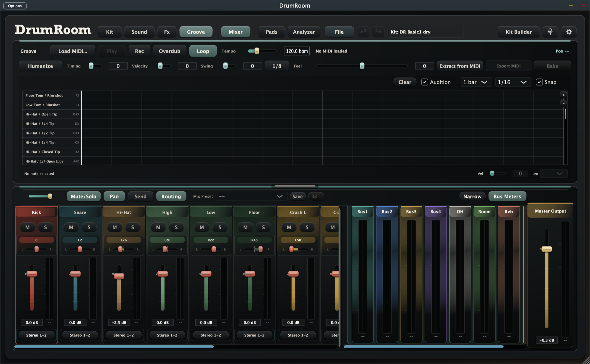The width and height of the screenshot is (590, 364).
Task: Click the minus zoom icon on grid
Action: [x=563, y=103]
